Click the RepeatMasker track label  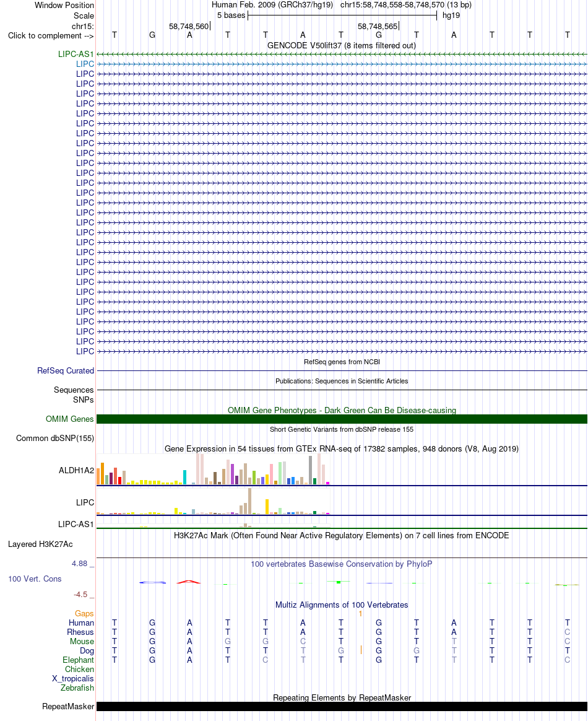coord(68,706)
